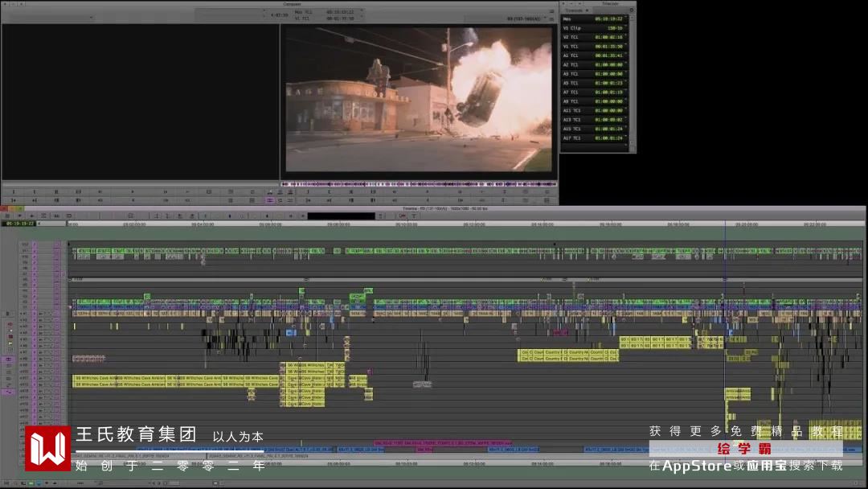Click the explosion frame in the record monitor
This screenshot has width=868, height=489.
click(419, 100)
